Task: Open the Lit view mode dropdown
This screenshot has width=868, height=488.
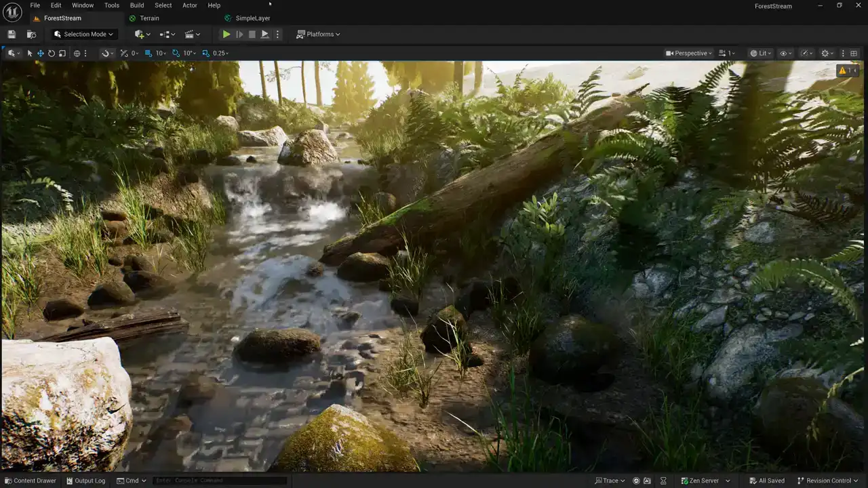Action: tap(759, 54)
